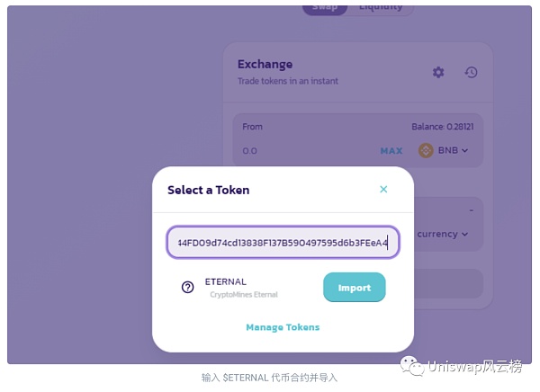Click the Exchange panel heading
This screenshot has width=540, height=392.
coord(265,65)
